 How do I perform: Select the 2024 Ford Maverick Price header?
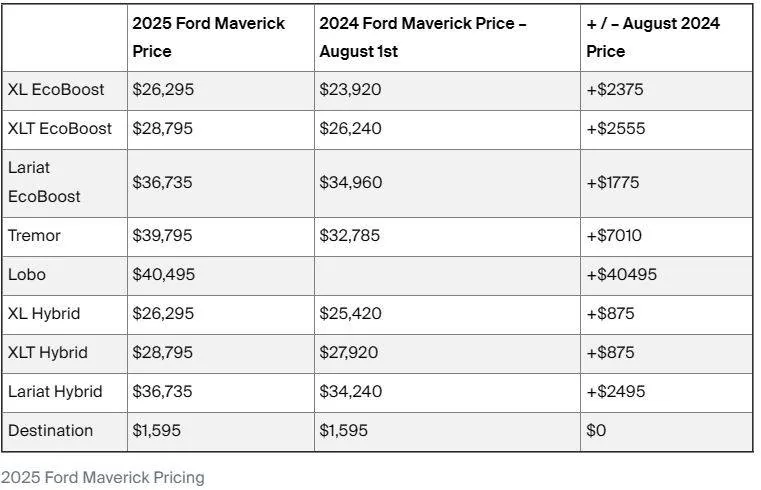click(x=423, y=37)
